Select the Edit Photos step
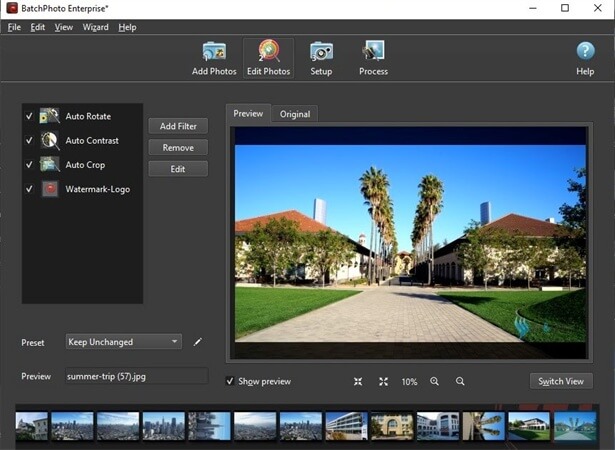 [x=269, y=58]
